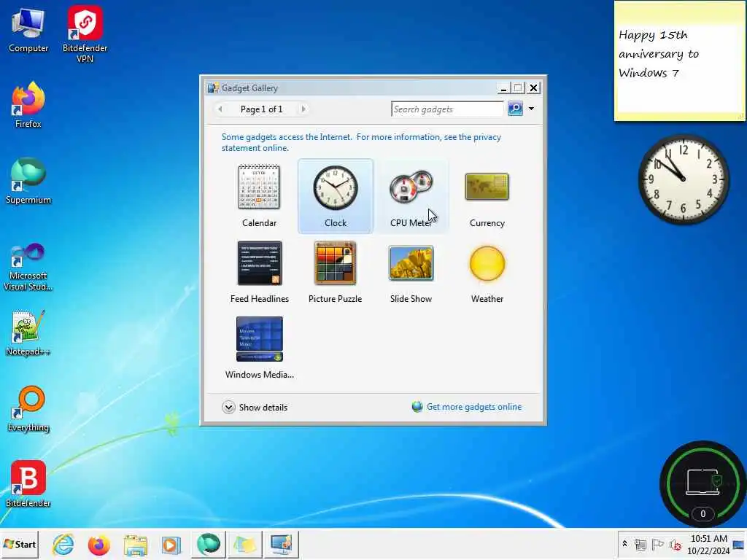Minimize the Gadget Gallery window
The width and height of the screenshot is (747, 560).
click(x=503, y=88)
